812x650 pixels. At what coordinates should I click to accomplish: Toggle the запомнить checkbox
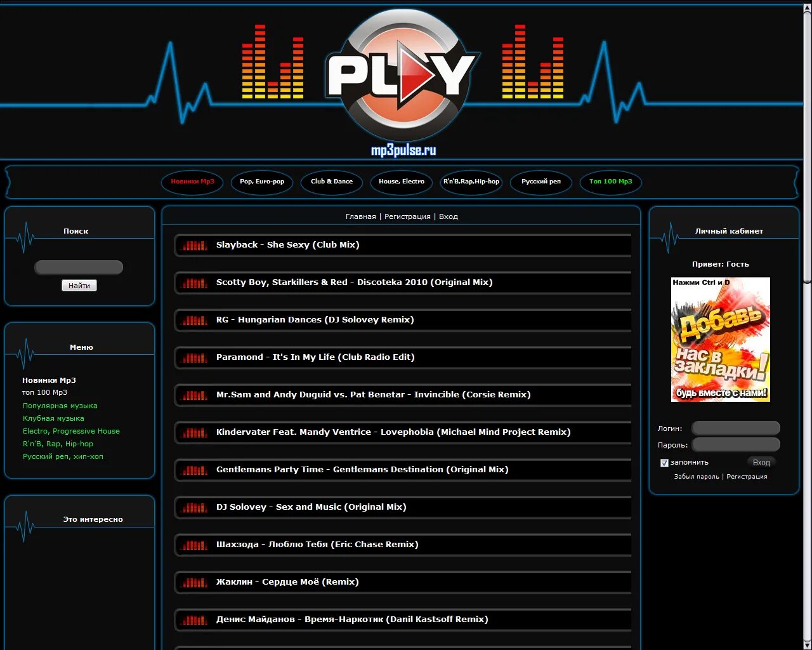click(664, 463)
